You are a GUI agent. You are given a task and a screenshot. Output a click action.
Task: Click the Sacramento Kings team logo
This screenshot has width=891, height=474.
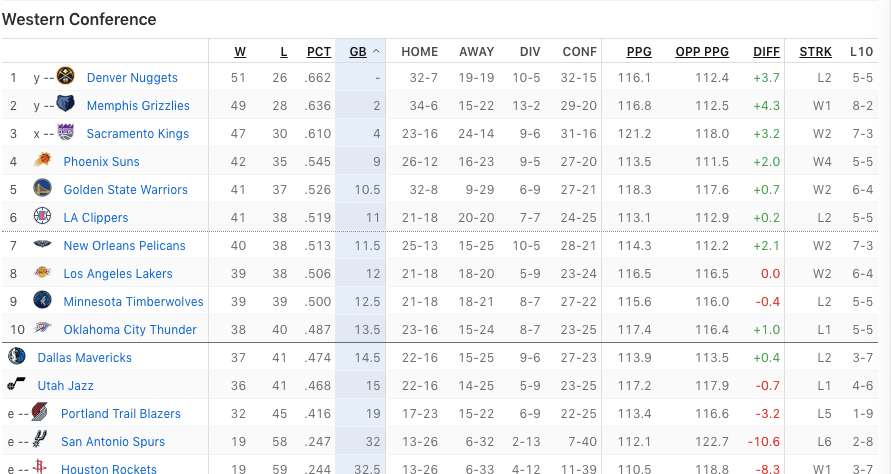point(66,134)
